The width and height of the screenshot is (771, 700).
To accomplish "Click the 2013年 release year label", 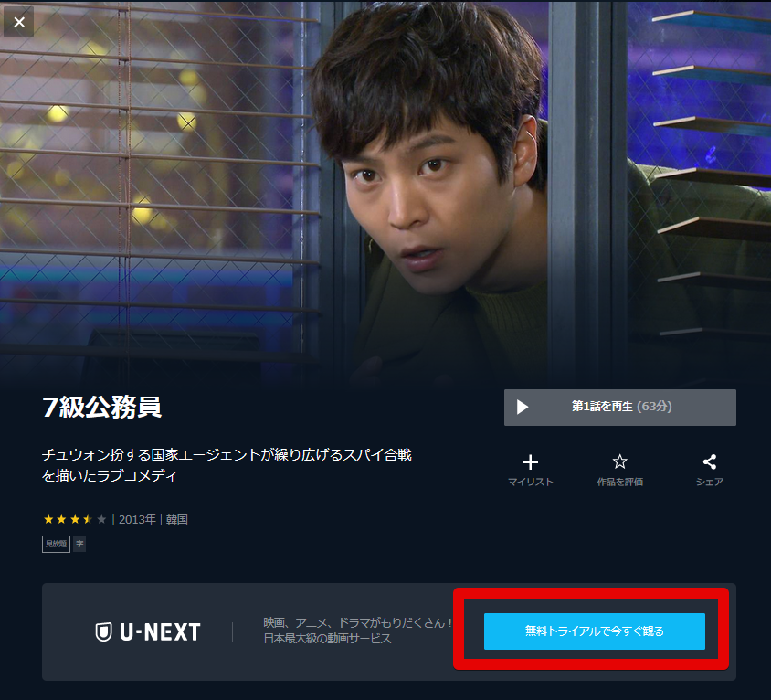I will coord(137,519).
